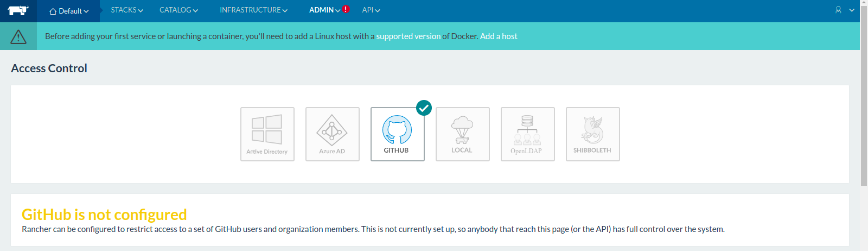Click the warning triangle icon in banner
This screenshot has height=251, width=868.
coord(18,36)
